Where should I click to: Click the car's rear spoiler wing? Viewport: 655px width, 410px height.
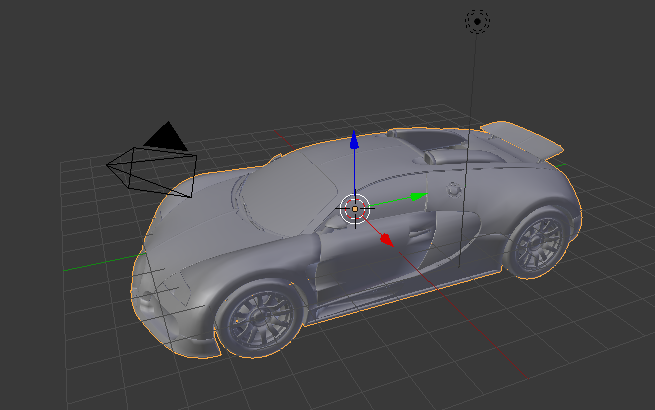(x=522, y=139)
